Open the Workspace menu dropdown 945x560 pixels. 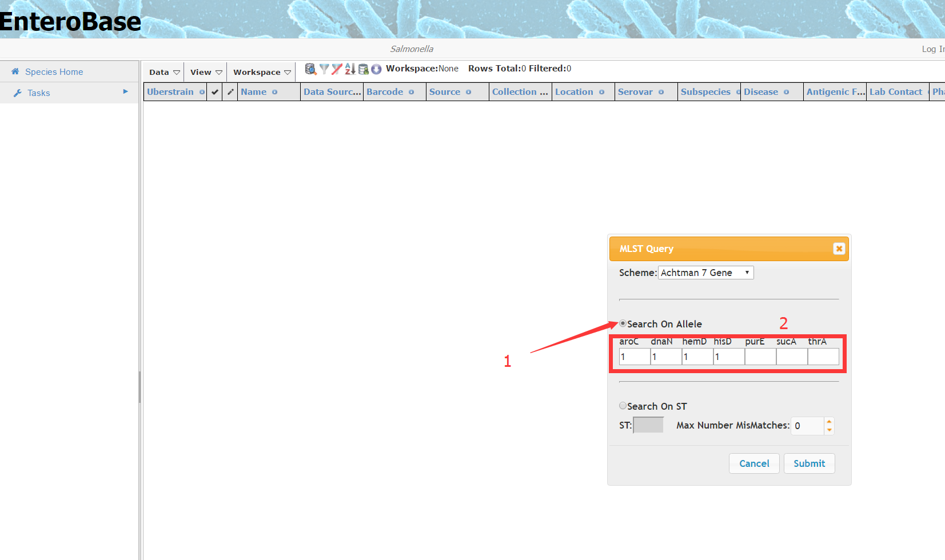click(x=262, y=72)
